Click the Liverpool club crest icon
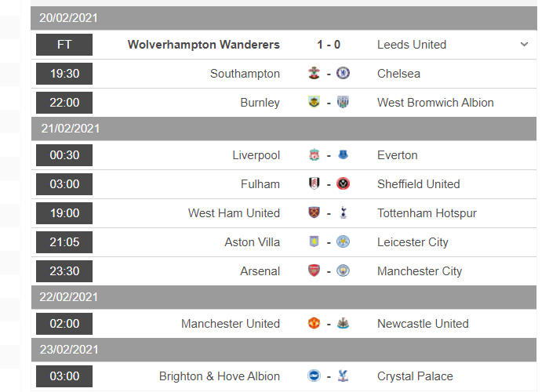This screenshot has height=392, width=549. [x=314, y=155]
